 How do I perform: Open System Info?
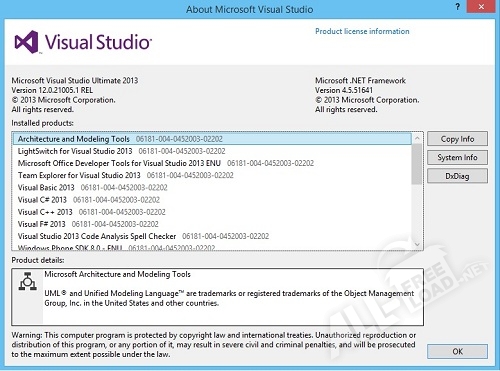(457, 157)
